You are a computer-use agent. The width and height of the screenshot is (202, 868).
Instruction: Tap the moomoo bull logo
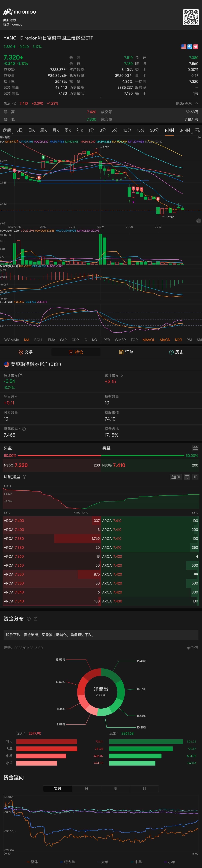pyautogui.click(x=7, y=12)
